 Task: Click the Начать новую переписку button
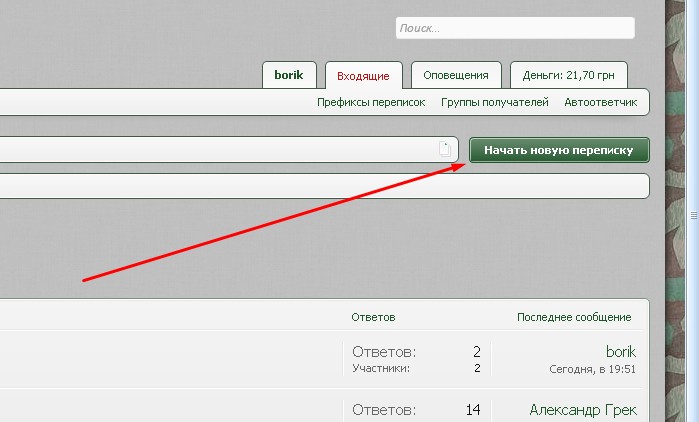click(559, 150)
